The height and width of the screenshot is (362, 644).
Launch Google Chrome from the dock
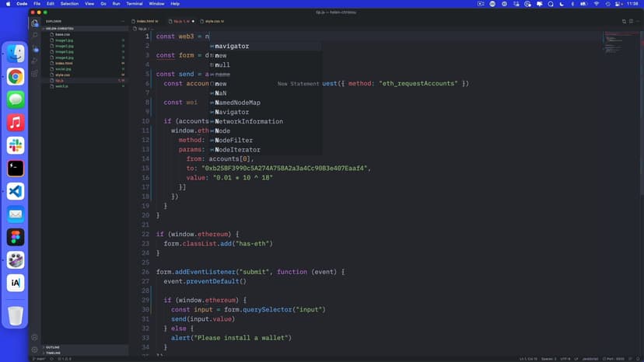click(16, 77)
